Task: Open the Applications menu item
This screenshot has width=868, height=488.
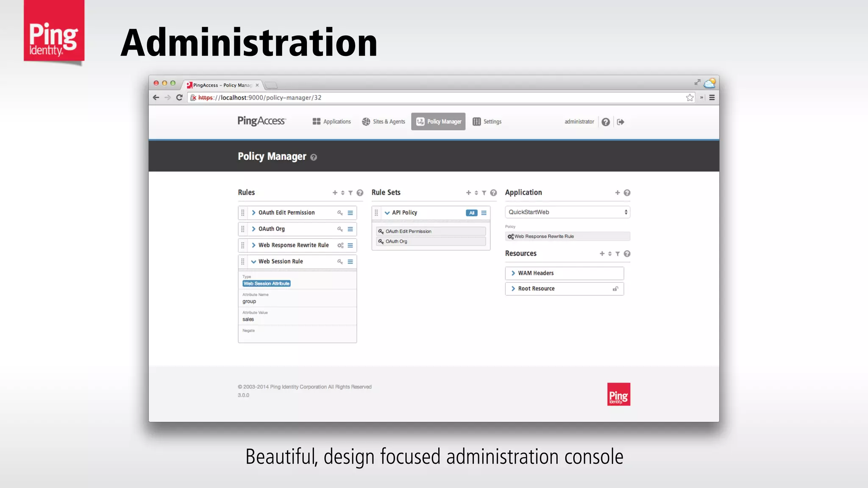Action: click(332, 122)
